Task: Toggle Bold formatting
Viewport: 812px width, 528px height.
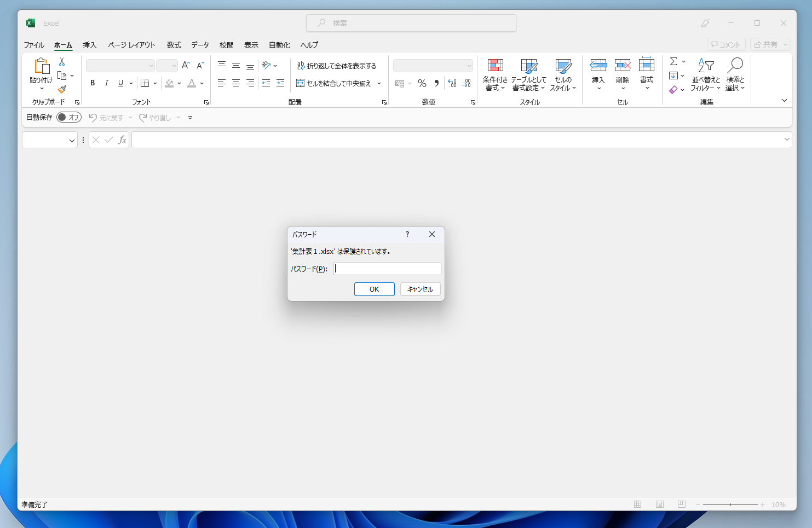Action: 93,83
